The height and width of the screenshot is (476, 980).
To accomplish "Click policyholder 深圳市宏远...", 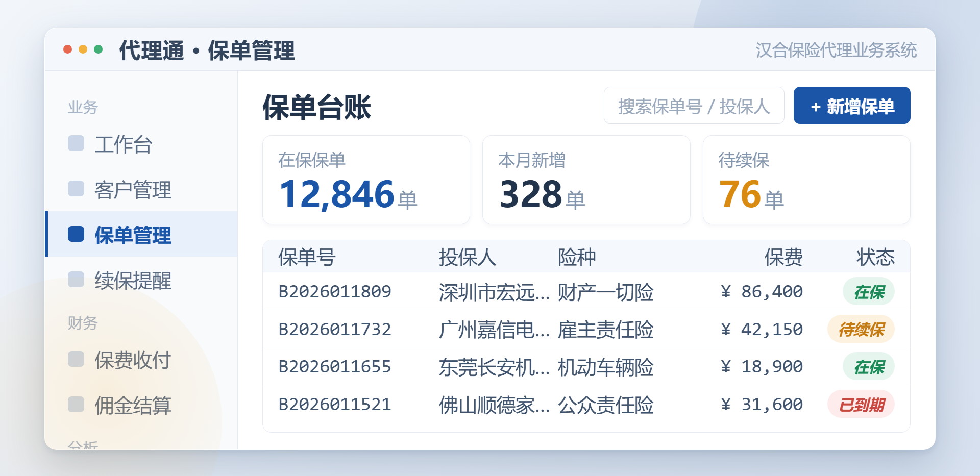I will coord(494,292).
